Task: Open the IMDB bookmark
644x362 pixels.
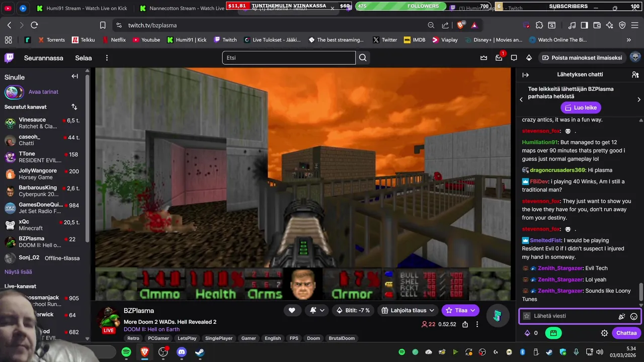Action: [415, 40]
